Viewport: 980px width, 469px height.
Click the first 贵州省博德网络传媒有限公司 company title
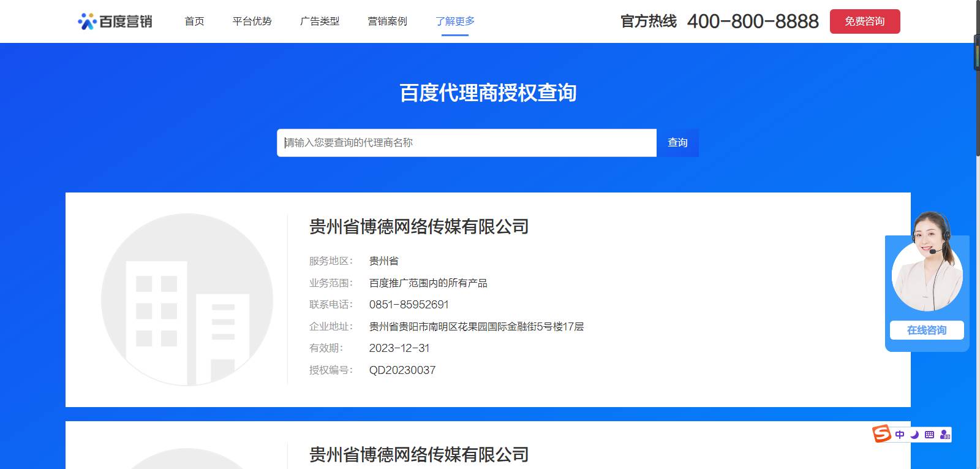coord(419,227)
